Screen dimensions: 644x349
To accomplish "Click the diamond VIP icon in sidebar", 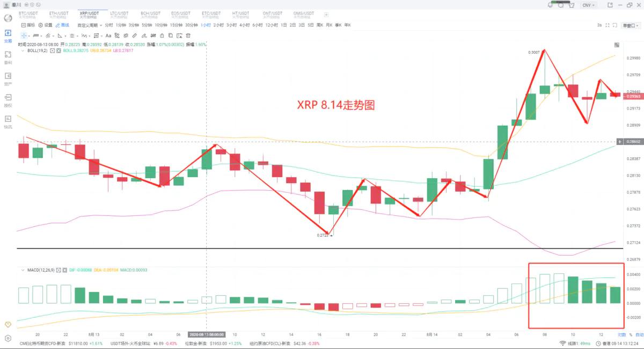I will point(8,324).
